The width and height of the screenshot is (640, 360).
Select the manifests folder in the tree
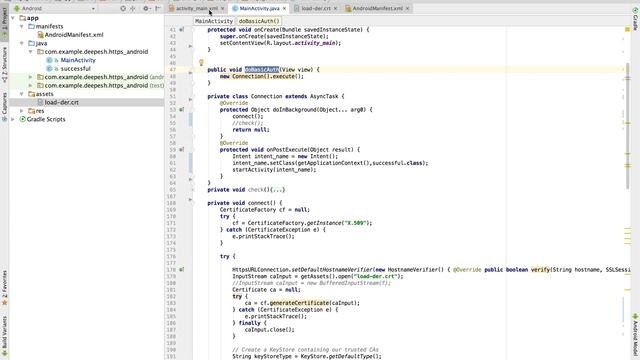(x=49, y=26)
